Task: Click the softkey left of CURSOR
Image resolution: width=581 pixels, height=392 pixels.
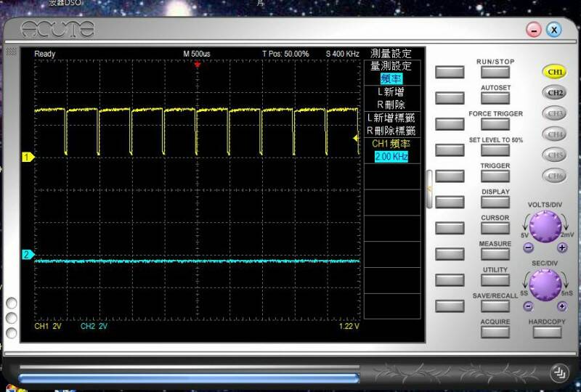Action: (450, 228)
